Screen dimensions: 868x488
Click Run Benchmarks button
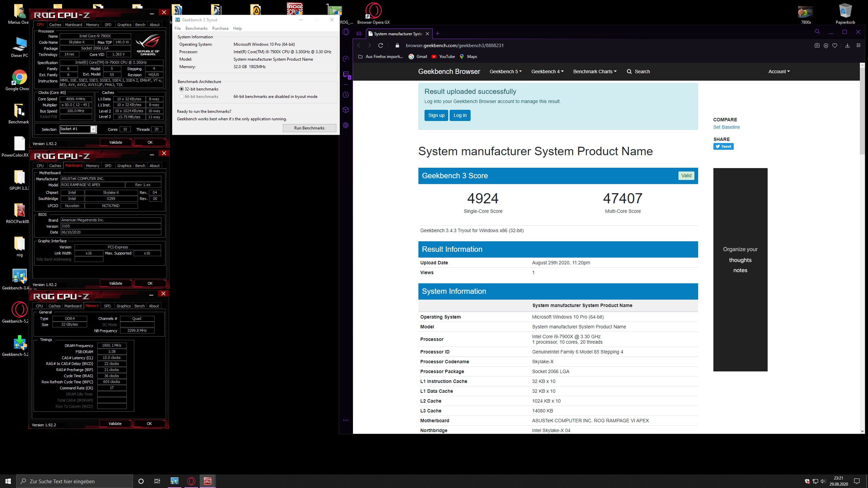[309, 128]
